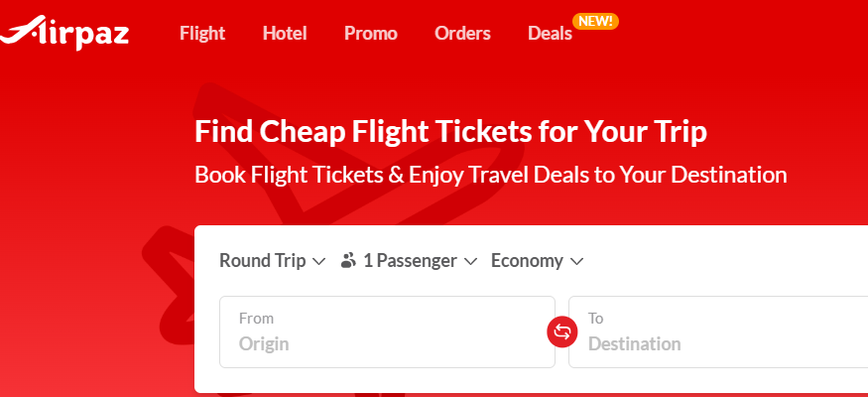
Task: Click the chevron after 1 Passenger
Action: pyautogui.click(x=470, y=261)
